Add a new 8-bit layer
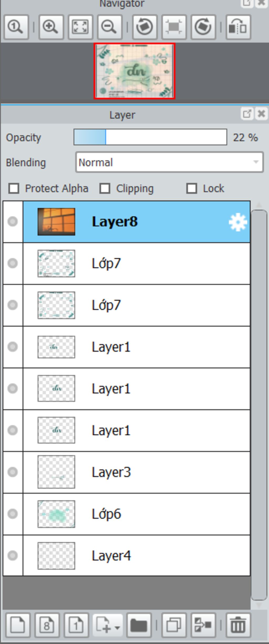The height and width of the screenshot is (644, 269). click(47, 626)
